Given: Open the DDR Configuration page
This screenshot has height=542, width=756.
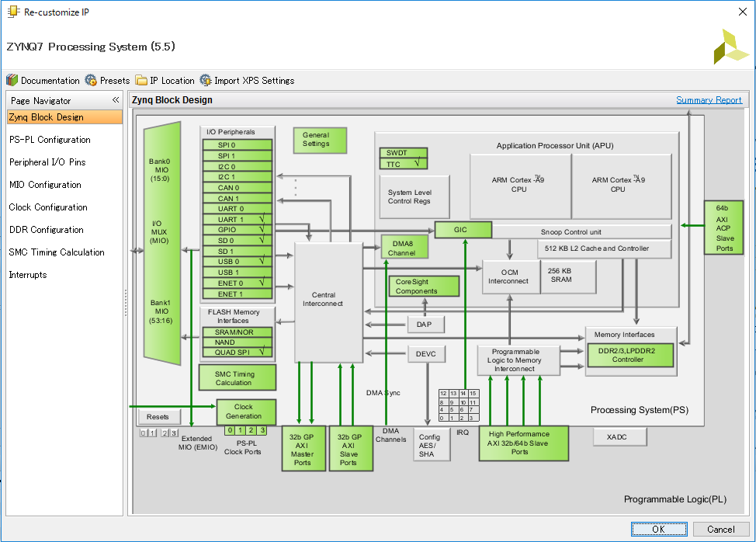Looking at the screenshot, I should 48,229.
